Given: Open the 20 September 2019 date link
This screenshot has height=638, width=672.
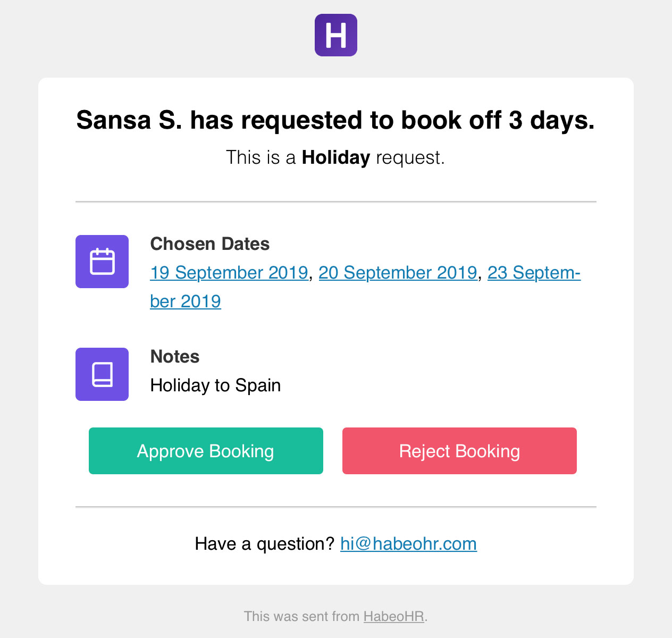Looking at the screenshot, I should 398,273.
